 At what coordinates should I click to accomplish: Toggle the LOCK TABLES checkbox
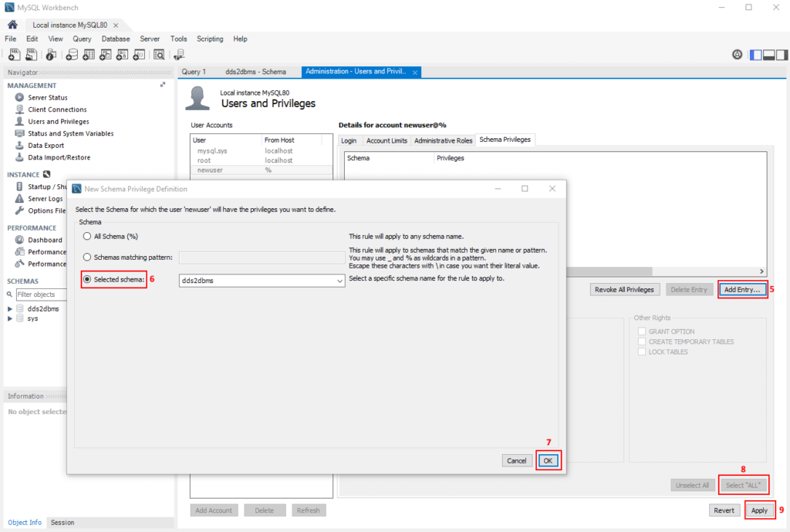642,352
